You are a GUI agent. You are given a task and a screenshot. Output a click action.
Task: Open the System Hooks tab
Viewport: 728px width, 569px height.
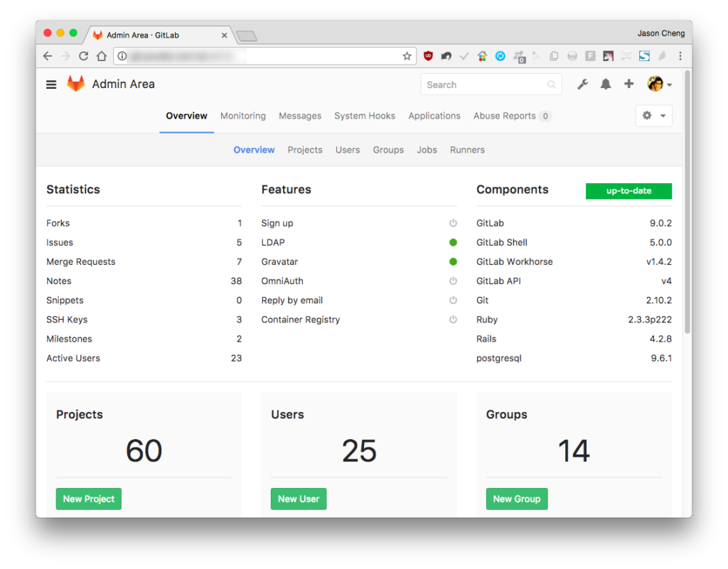coord(365,116)
